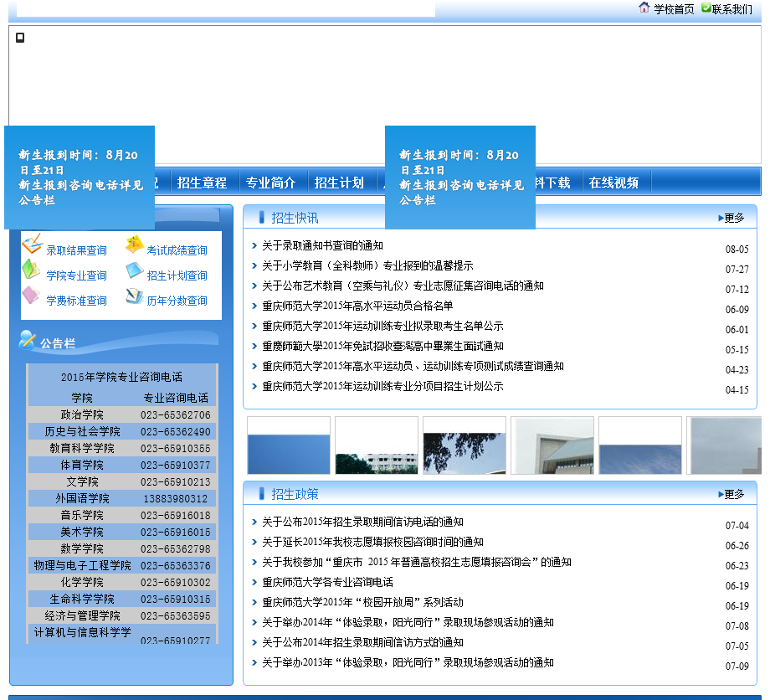Click the 历史与社会学院 table row
770x700 pixels.
tap(122, 431)
